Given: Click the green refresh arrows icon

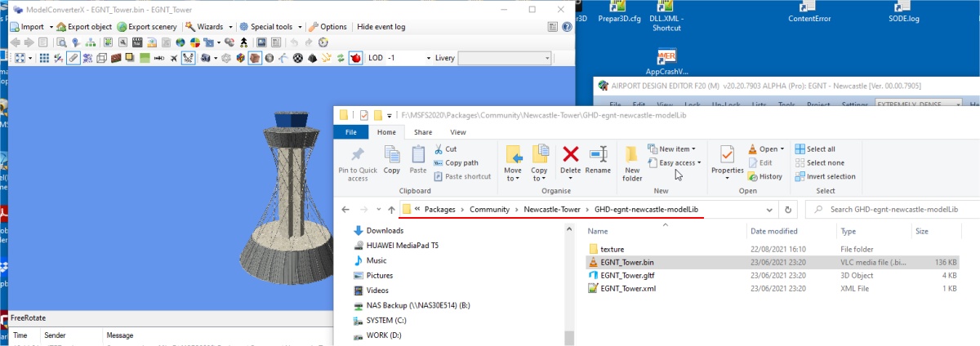Looking at the screenshot, I should (x=341, y=58).
